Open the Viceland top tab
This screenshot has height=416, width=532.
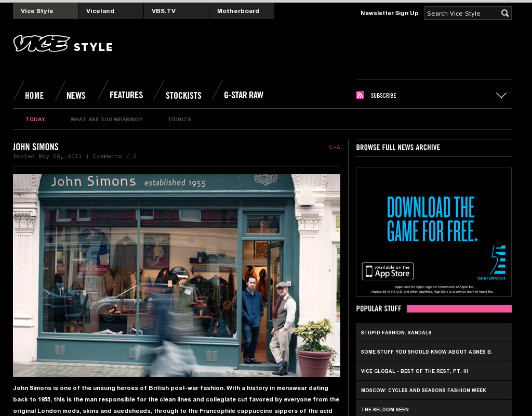coord(111,11)
